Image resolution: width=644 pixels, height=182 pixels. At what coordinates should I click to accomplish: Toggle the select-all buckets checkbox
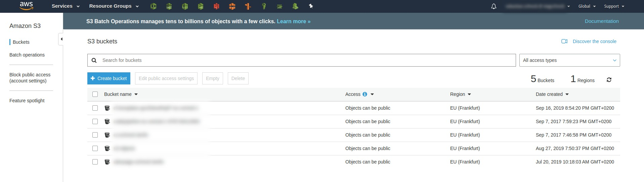[x=95, y=94]
